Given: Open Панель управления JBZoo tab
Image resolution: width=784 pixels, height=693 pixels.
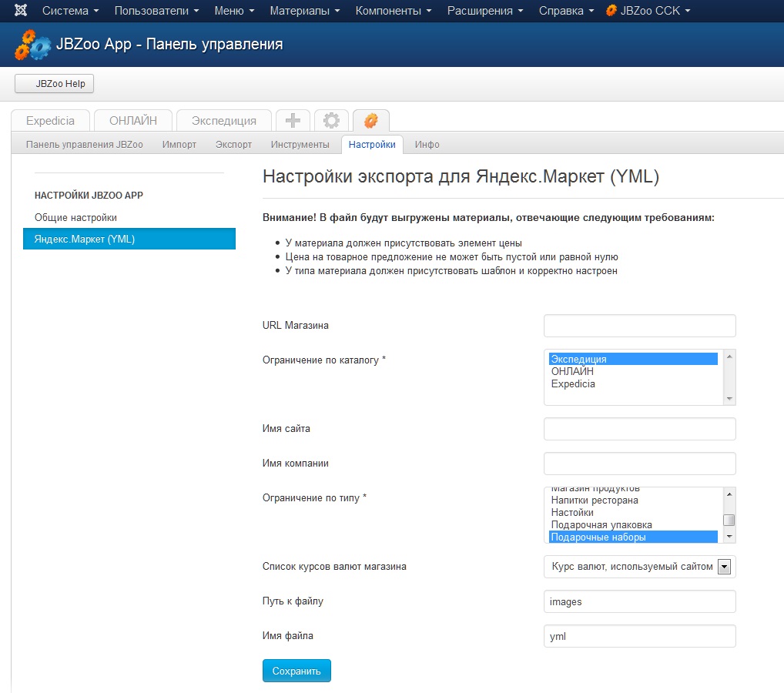Looking at the screenshot, I should 85,145.
